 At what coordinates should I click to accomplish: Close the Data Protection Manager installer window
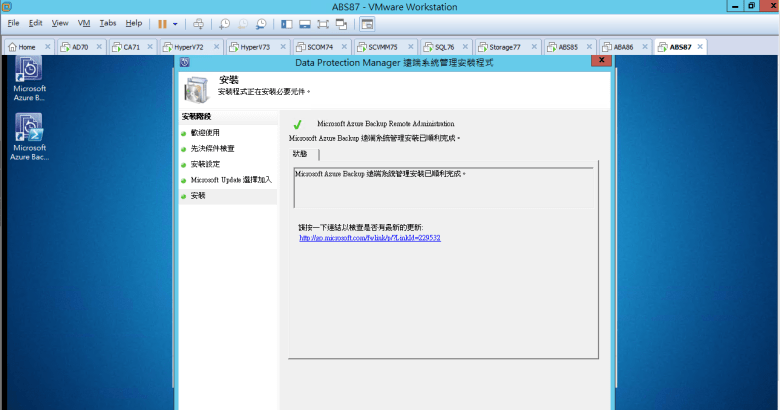click(600, 61)
